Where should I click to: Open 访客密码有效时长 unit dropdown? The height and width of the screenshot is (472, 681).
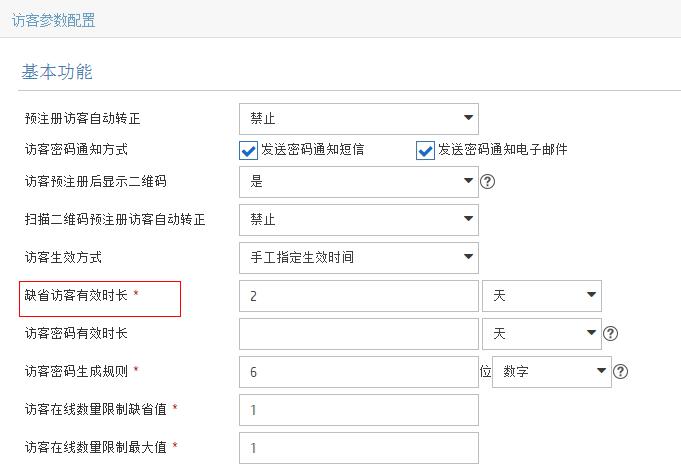pyautogui.click(x=541, y=334)
